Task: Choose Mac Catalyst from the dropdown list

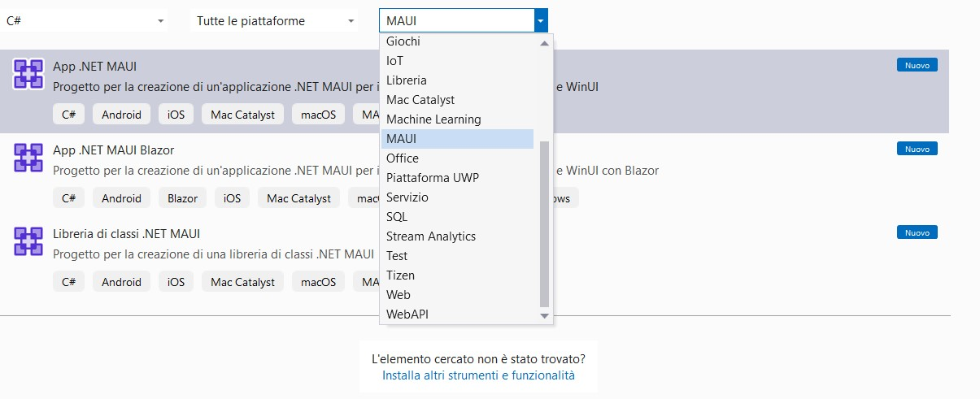Action: point(458,100)
